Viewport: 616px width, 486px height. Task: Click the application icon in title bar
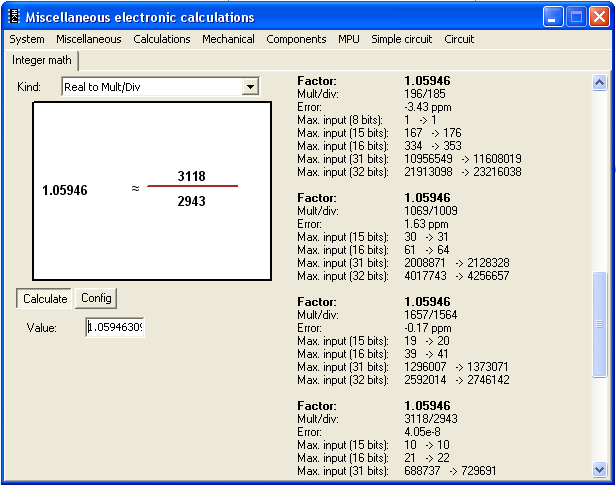14,17
